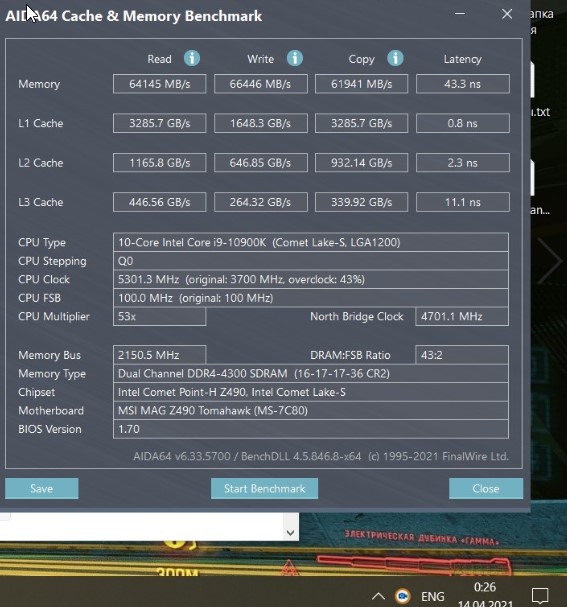567x607 pixels.
Task: Show hidden tray icons chevron
Action: coord(378,596)
